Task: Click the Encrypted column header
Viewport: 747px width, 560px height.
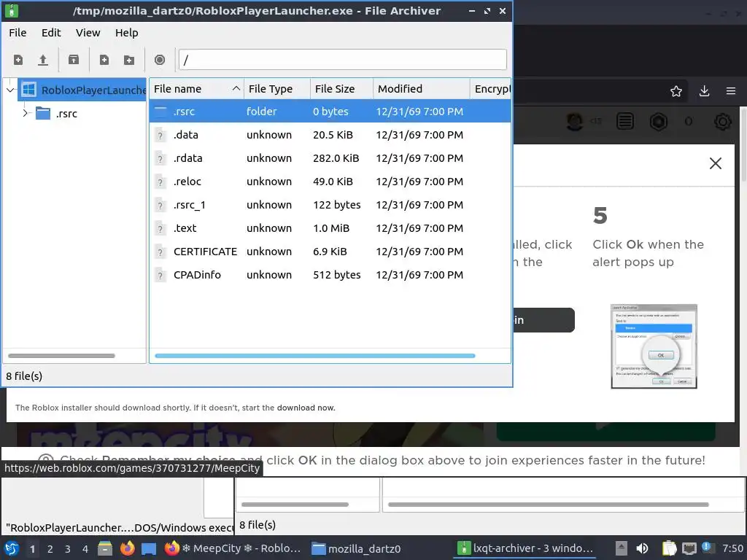Action: [x=491, y=88]
